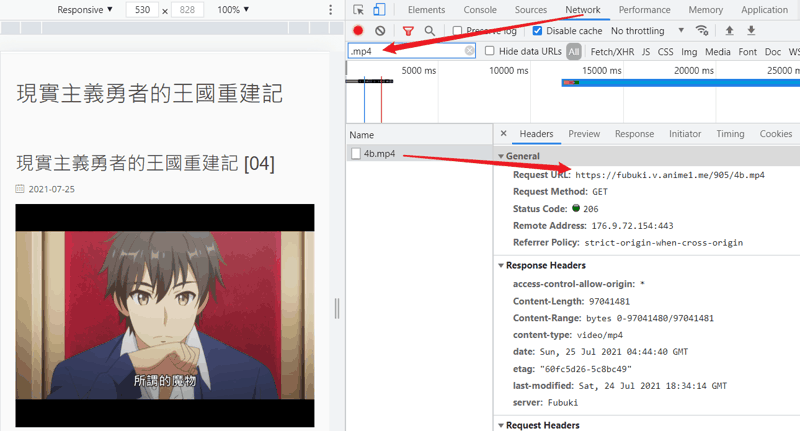Image resolution: width=800 pixels, height=431 pixels.
Task: Filter requests by JS
Action: pyautogui.click(x=646, y=52)
